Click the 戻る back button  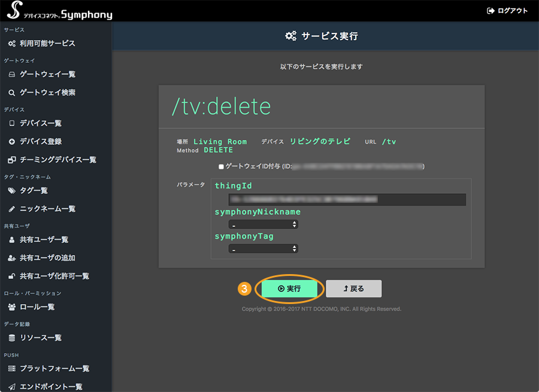click(354, 288)
